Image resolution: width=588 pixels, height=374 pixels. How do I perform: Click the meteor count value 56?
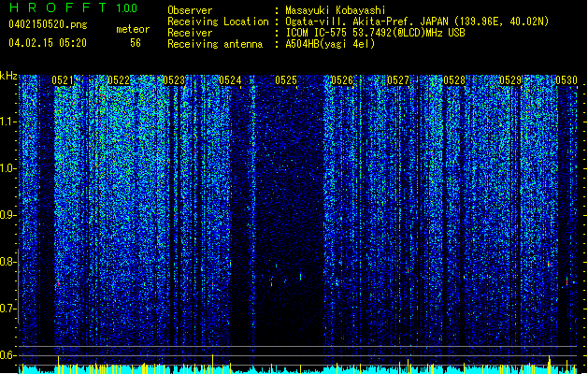[136, 43]
